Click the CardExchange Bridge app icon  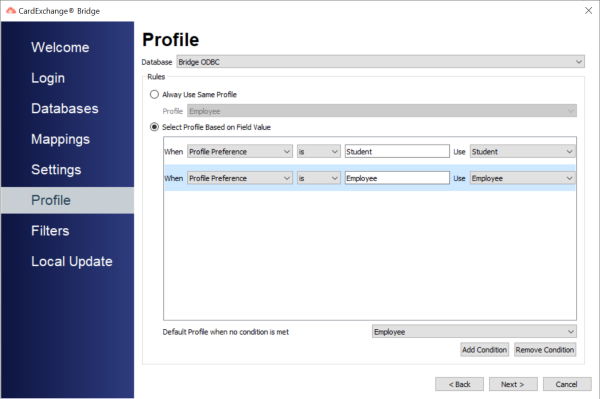(11, 11)
